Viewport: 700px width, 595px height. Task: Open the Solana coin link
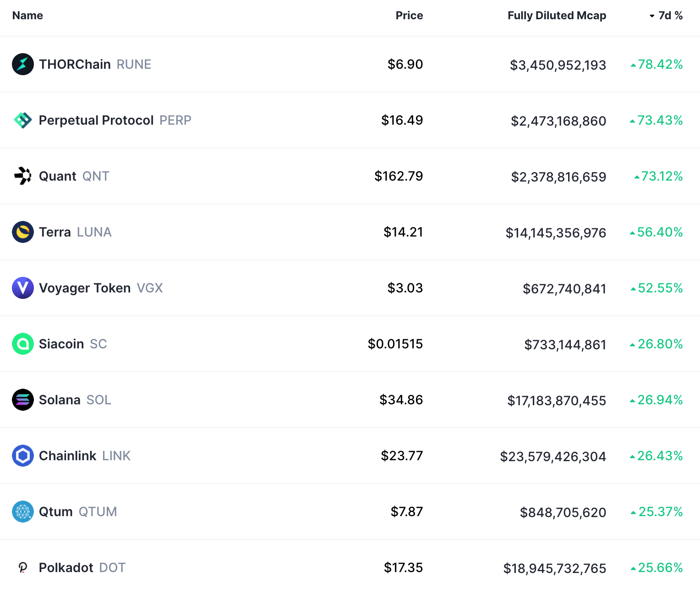pyautogui.click(x=60, y=400)
